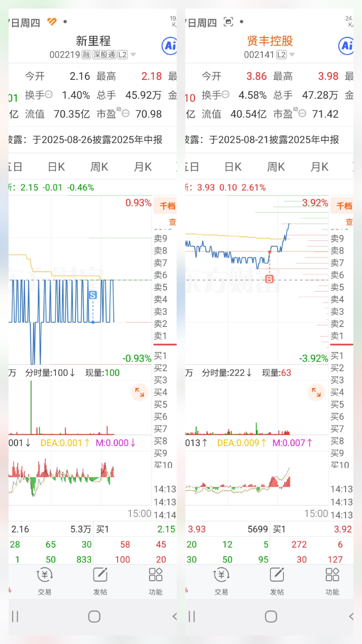Open 千档 depth button in left panel
The width and height of the screenshot is (362, 644).
coord(165,205)
